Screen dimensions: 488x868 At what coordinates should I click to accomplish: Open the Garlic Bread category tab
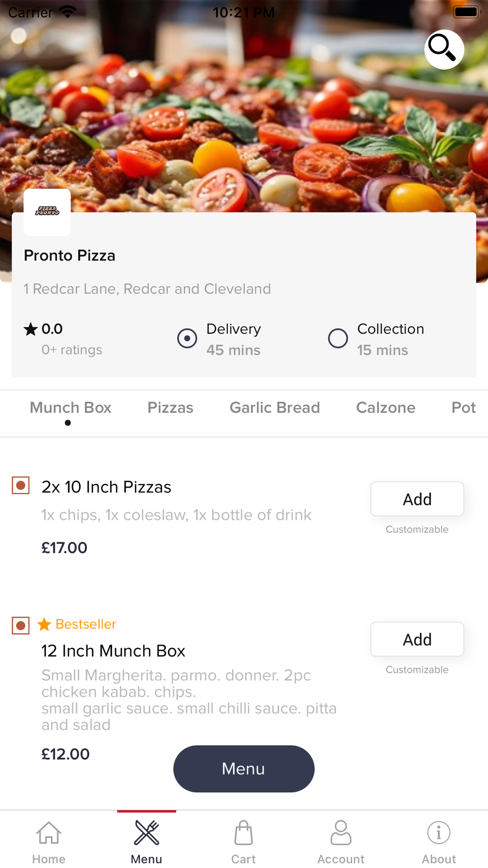point(275,408)
